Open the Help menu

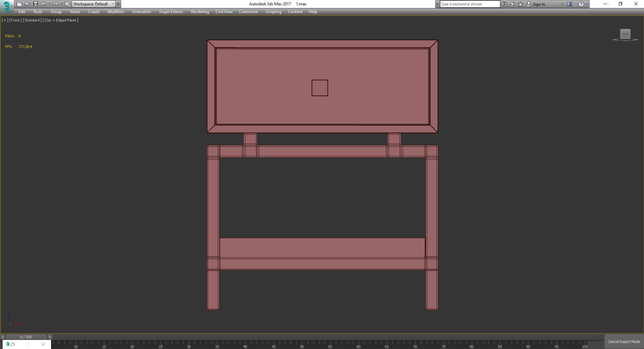(x=313, y=12)
